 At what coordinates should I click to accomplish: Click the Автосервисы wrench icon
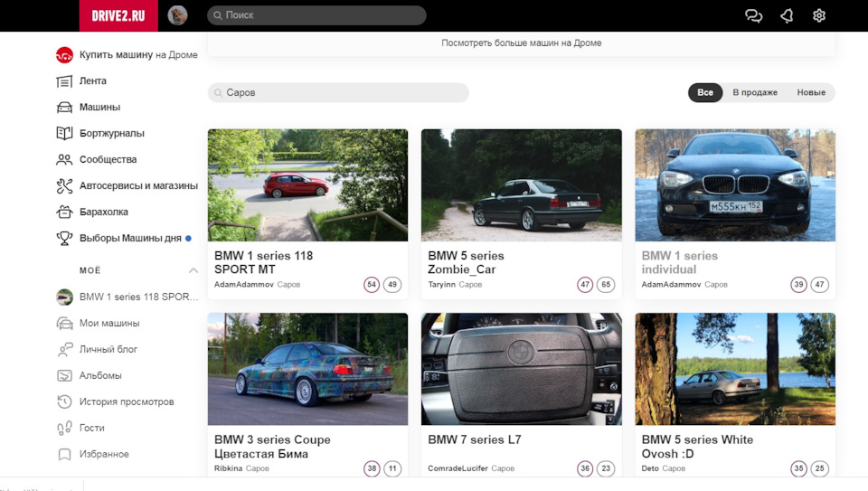pyautogui.click(x=64, y=186)
